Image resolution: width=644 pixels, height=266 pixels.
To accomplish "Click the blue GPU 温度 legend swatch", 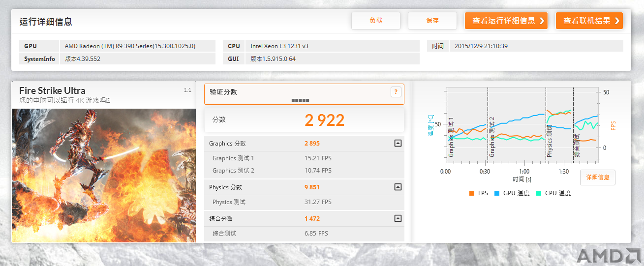I will pos(497,193).
